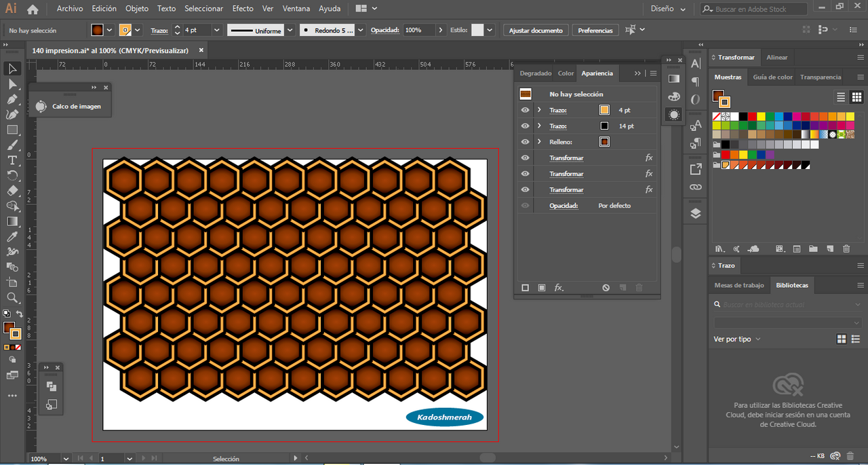Expand the 4 pt Trazo row
The width and height of the screenshot is (868, 465).
539,110
